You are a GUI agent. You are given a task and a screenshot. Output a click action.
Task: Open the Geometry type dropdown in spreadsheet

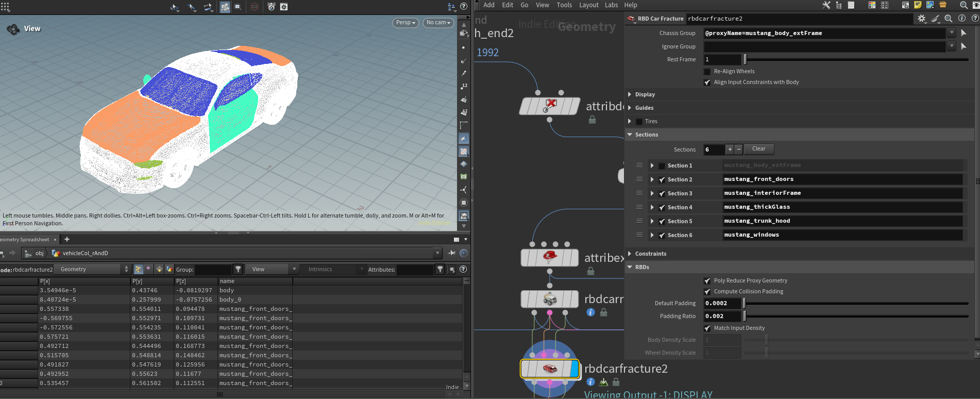(93, 269)
